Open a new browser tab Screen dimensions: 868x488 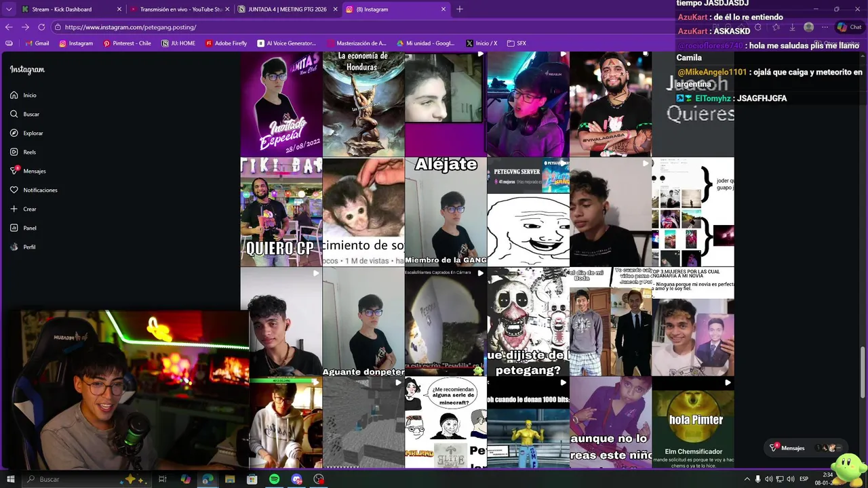coord(460,9)
